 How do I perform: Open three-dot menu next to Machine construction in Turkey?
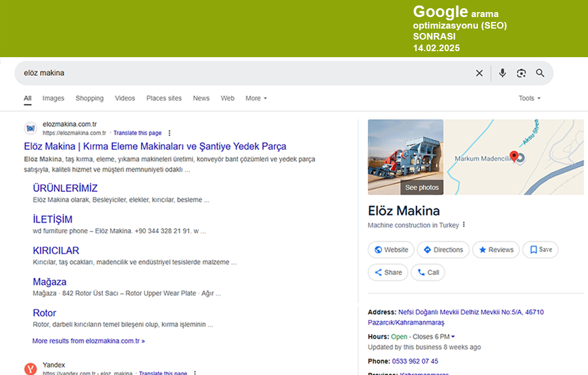(x=464, y=224)
